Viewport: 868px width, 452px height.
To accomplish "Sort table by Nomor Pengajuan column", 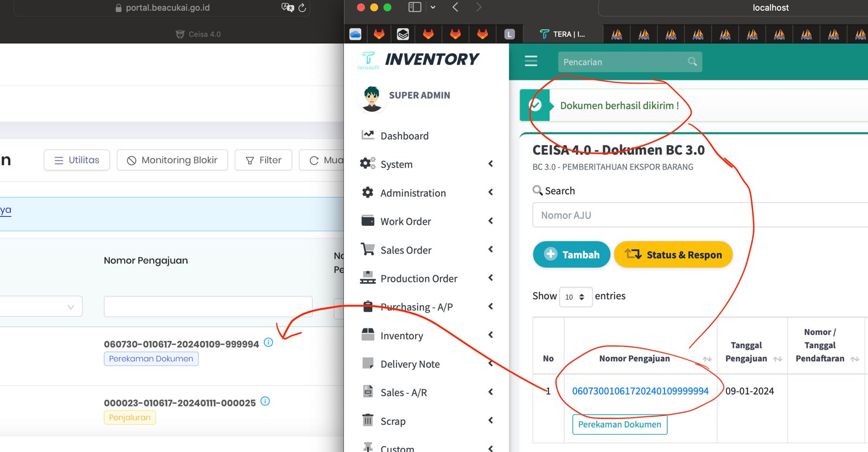I will click(707, 359).
